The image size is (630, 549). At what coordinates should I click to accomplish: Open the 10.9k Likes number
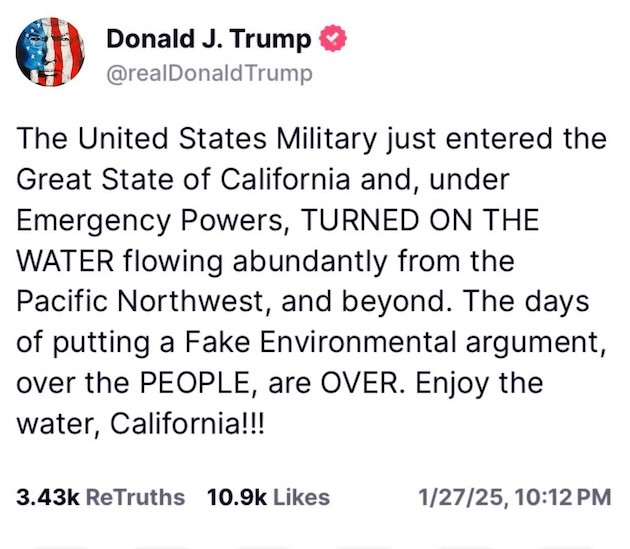236,497
